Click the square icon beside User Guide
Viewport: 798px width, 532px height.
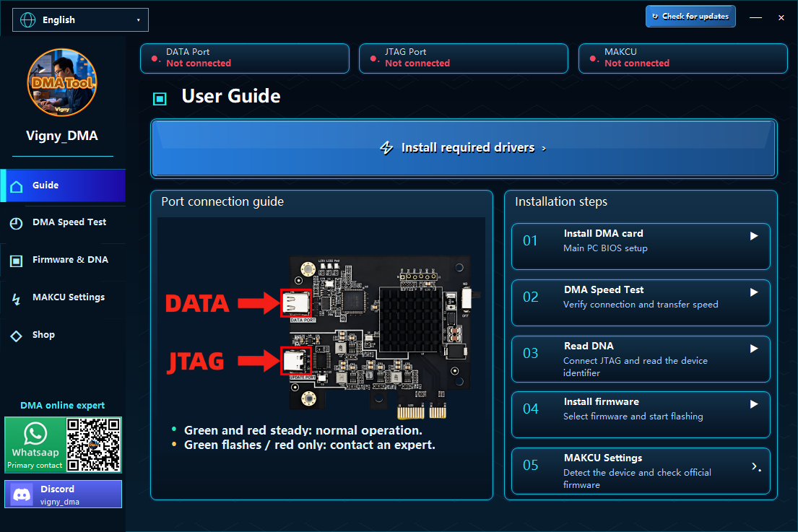(160, 99)
